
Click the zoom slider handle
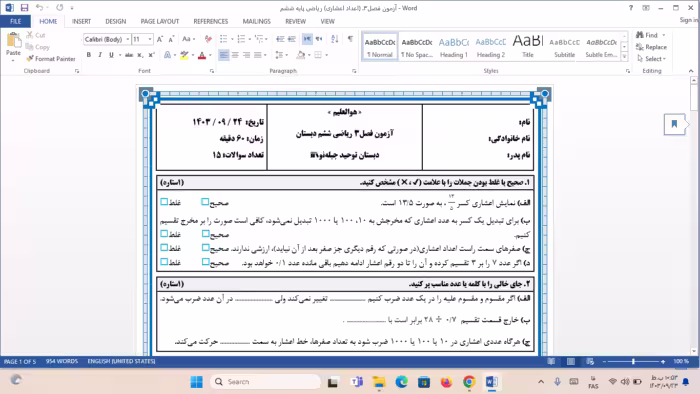pos(633,361)
